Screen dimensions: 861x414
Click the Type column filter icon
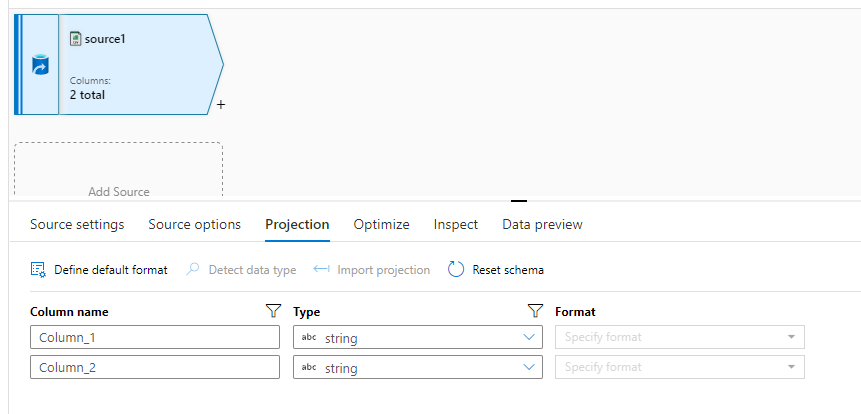pyautogui.click(x=534, y=311)
